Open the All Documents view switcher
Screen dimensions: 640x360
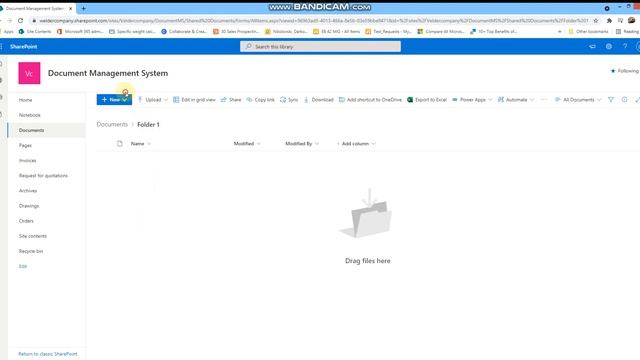point(578,100)
